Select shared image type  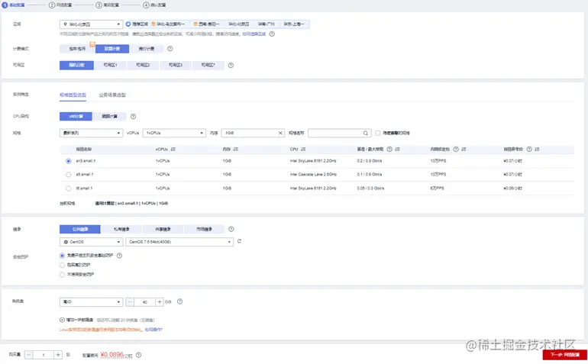(163, 229)
